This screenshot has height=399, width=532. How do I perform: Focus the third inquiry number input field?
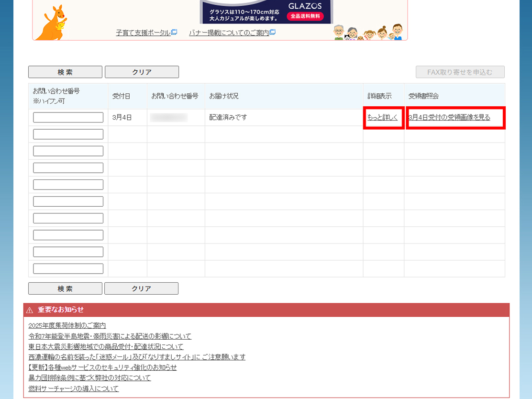click(x=68, y=151)
